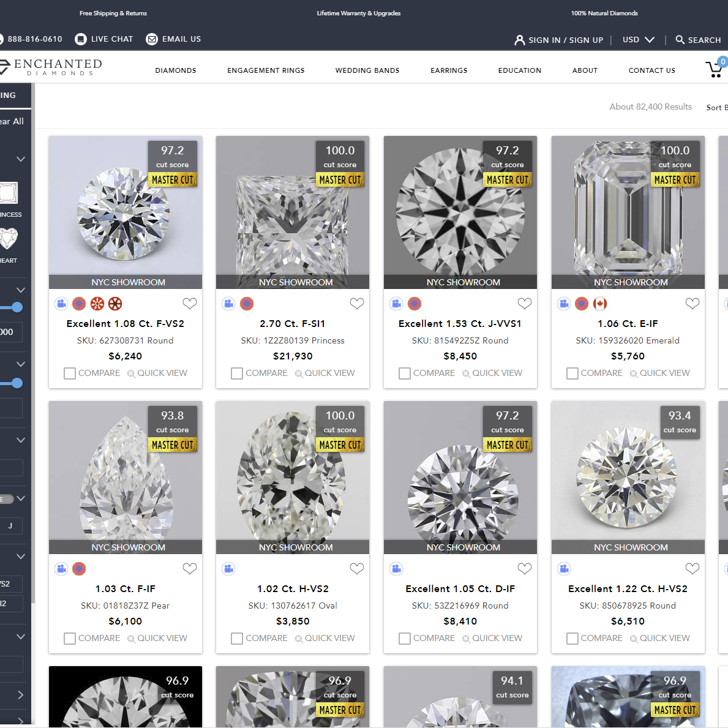Collapse the shape filter section chevron
Screen dimensions: 728x728
20,159
